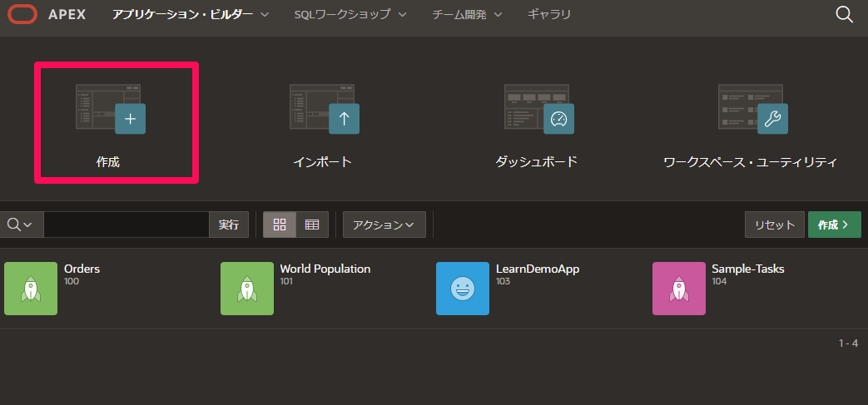
Task: Click the application search input field
Action: 126,225
